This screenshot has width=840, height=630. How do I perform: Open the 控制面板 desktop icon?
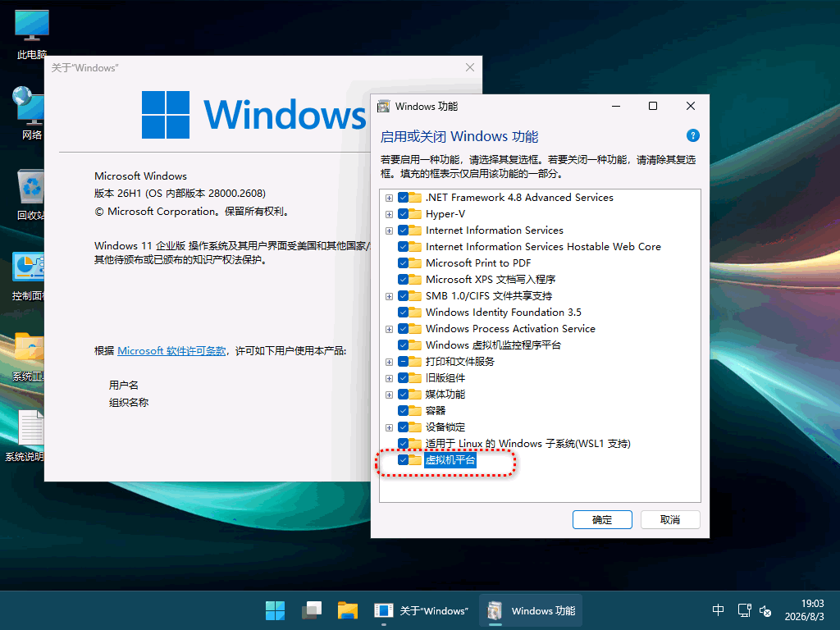pyautogui.click(x=29, y=276)
